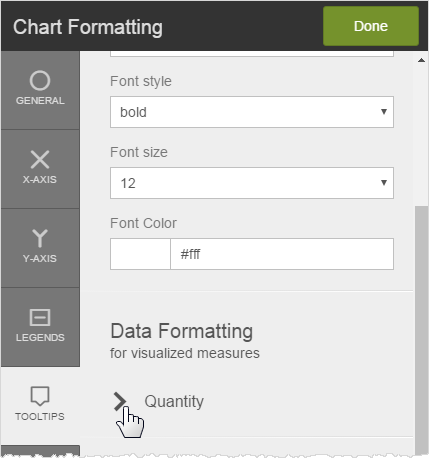Select the cut-off tab below Tooltips
The width and height of the screenshot is (429, 459).
click(x=40, y=451)
